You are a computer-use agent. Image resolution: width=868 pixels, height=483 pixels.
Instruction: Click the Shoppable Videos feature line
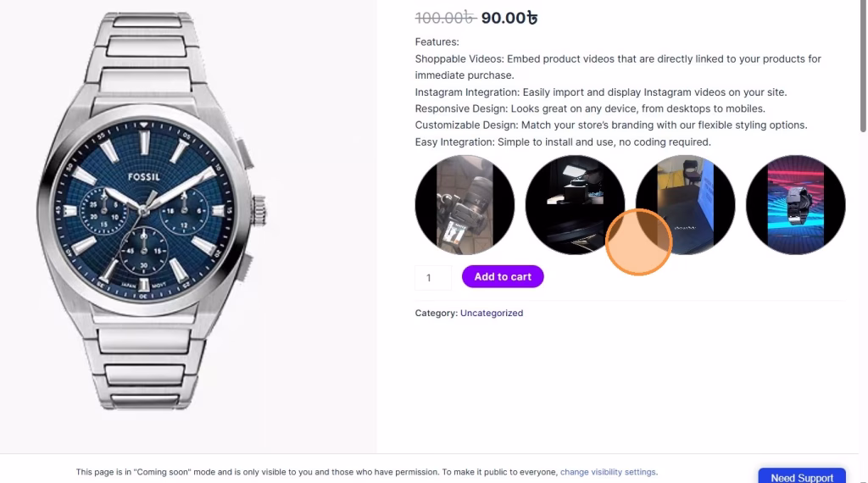click(x=618, y=59)
